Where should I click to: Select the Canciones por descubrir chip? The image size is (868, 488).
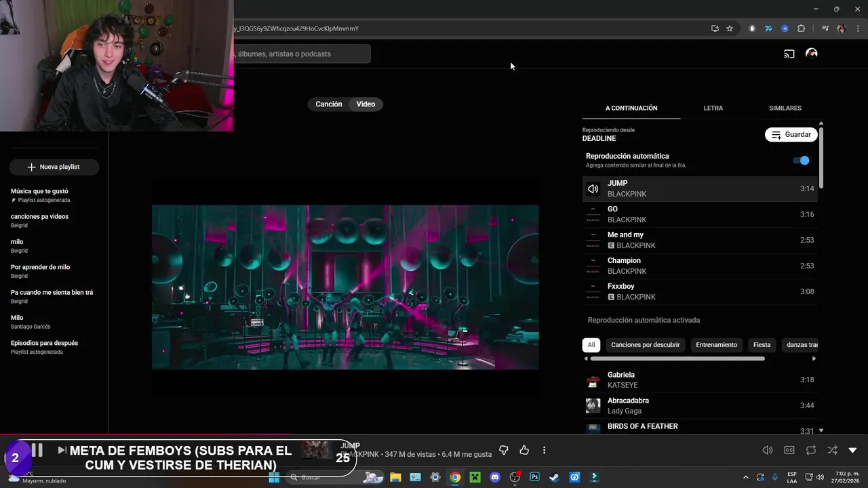click(x=646, y=345)
